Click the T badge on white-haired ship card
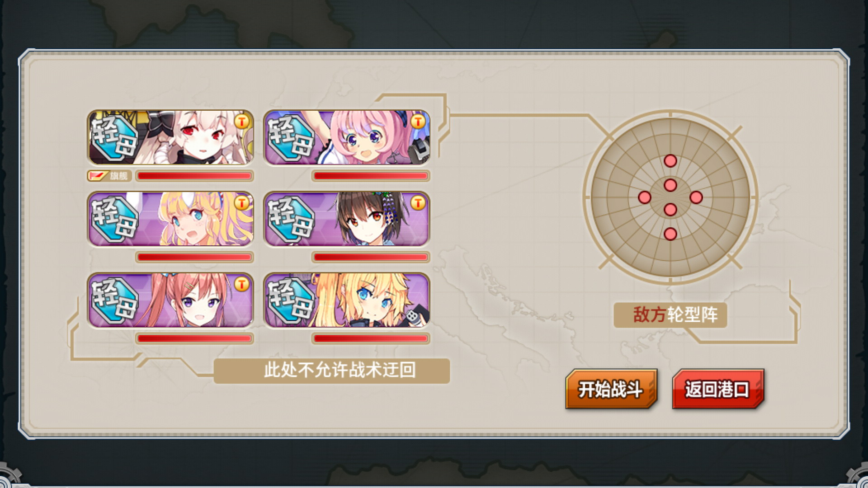The image size is (868, 488). coord(242,122)
